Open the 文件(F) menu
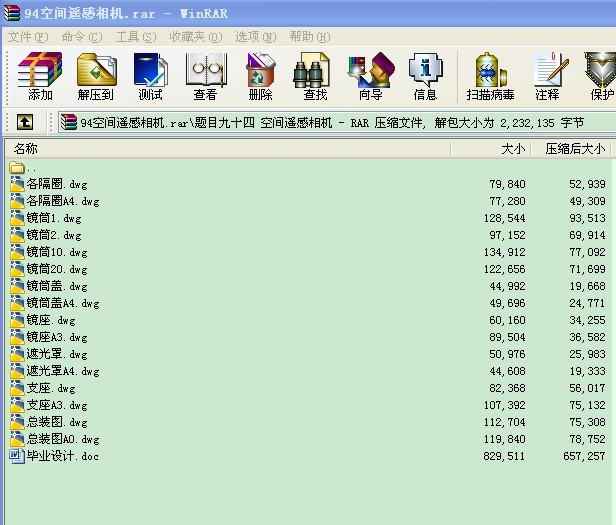 [27, 37]
